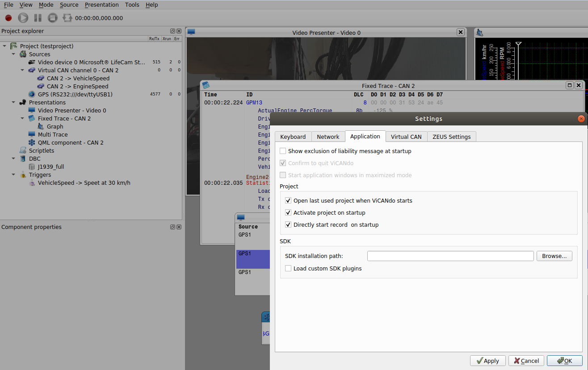Switch to the Keyboard settings tab
The width and height of the screenshot is (588, 370).
point(293,137)
